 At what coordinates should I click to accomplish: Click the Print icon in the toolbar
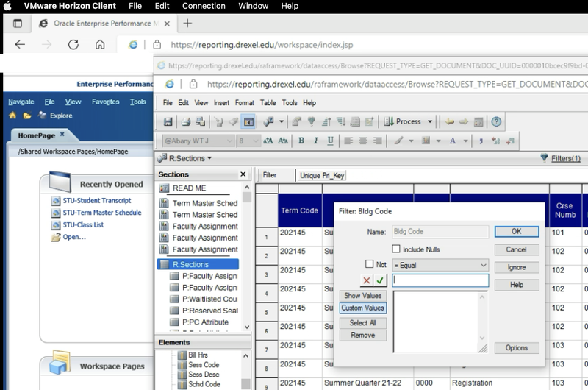click(x=186, y=121)
